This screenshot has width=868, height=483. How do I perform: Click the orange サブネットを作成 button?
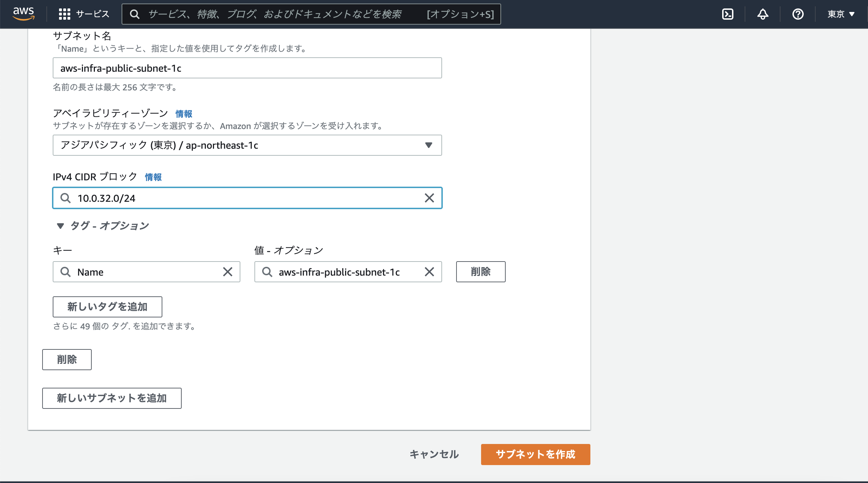coord(535,454)
